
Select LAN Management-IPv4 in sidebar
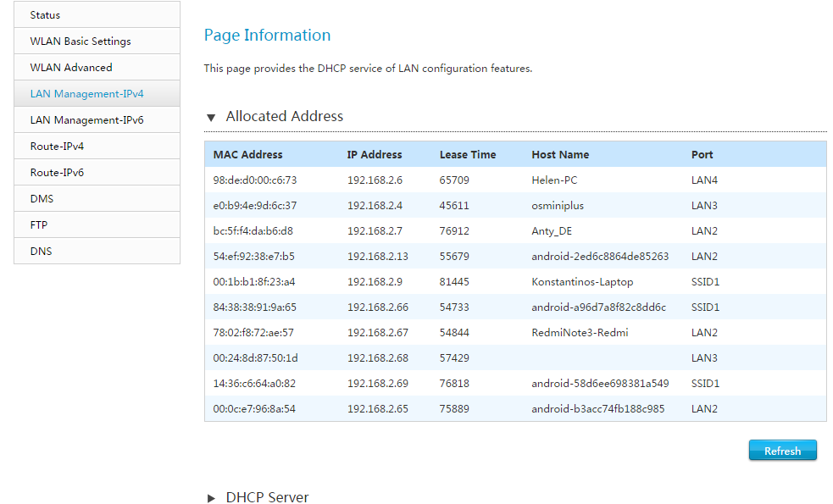(97, 93)
